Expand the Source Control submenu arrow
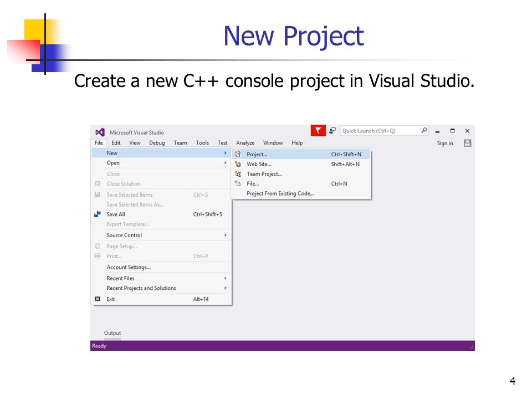 pos(226,235)
